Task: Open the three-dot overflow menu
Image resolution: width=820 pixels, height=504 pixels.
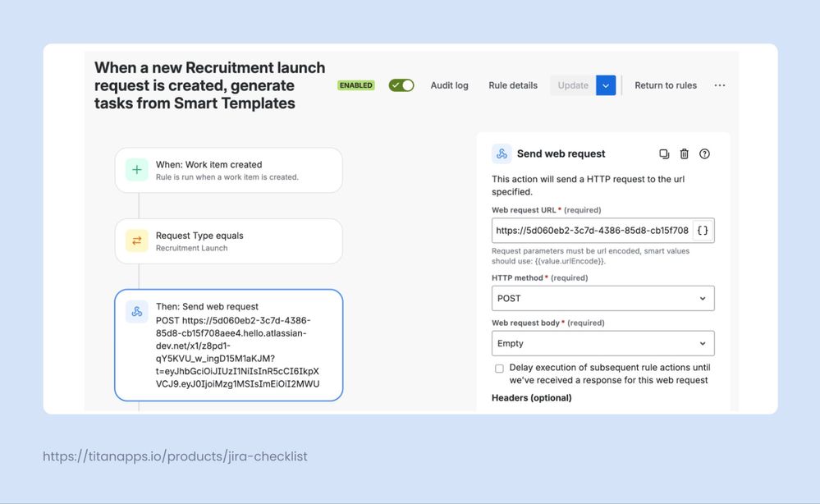Action: (x=720, y=85)
